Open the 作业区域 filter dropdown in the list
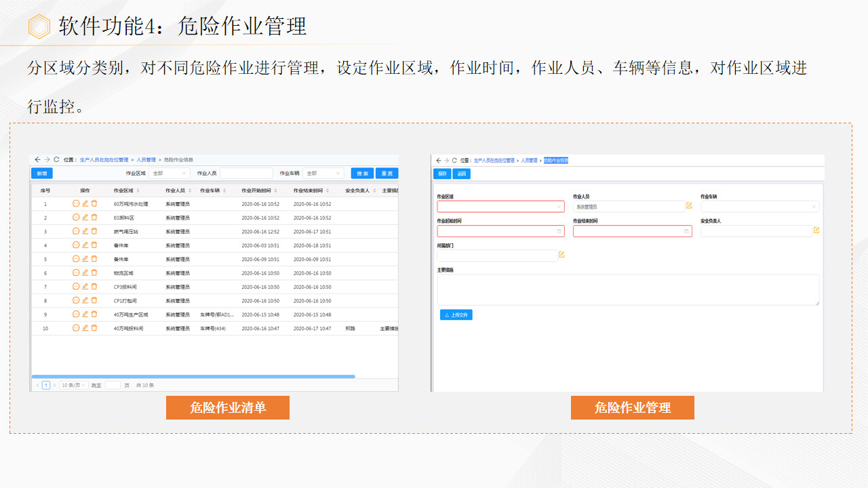Viewport: 868px width, 488px height. tap(170, 174)
